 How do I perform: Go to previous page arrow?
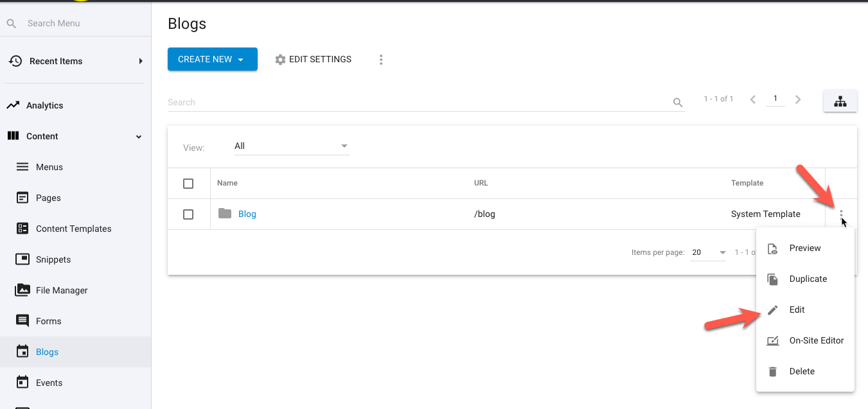coord(753,100)
